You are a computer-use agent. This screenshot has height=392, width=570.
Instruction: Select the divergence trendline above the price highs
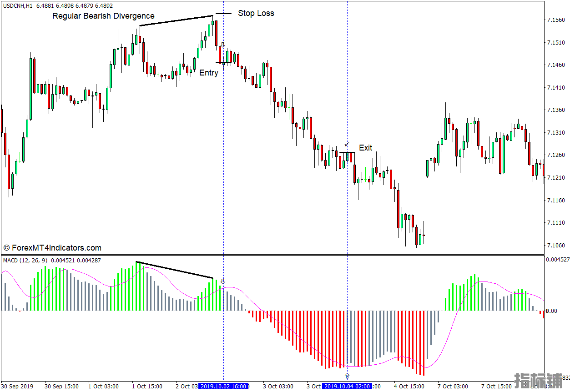point(176,20)
